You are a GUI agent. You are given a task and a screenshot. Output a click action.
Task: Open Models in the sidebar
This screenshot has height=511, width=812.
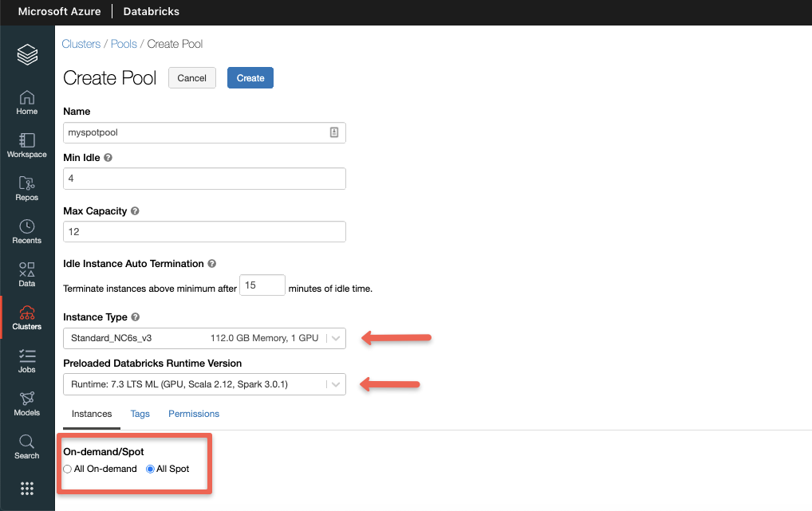[x=27, y=403]
